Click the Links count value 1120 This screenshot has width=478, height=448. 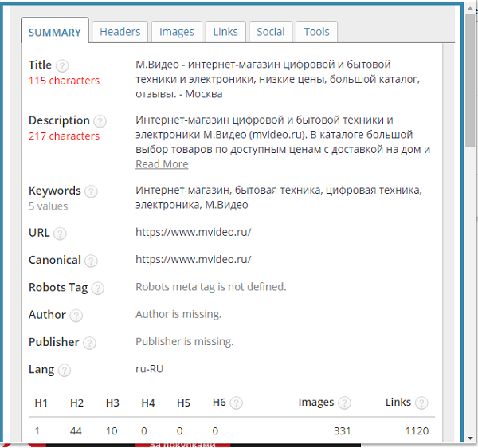417,431
